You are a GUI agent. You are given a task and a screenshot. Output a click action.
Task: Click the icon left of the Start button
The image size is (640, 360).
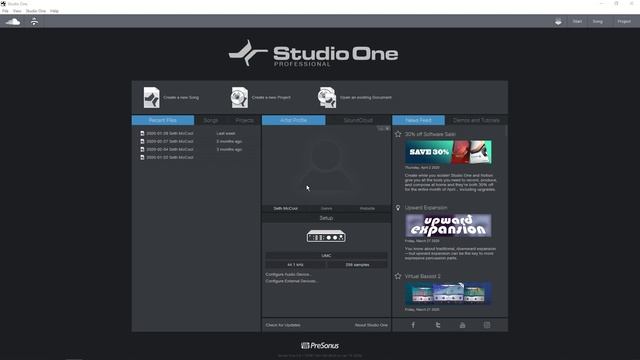tap(558, 22)
